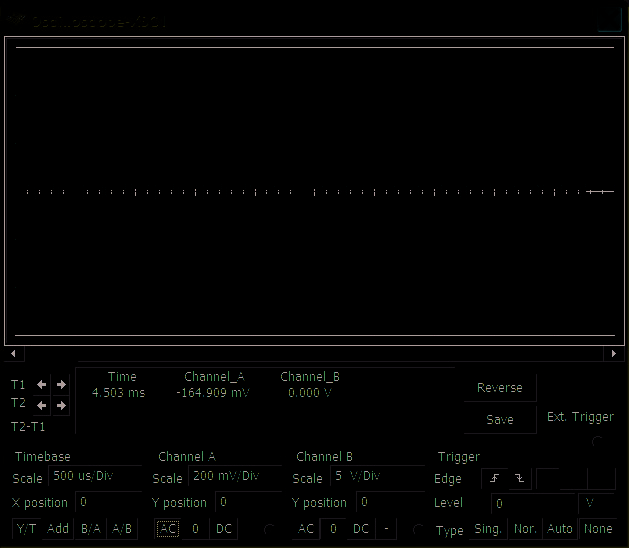Click the left arrow of the waveform scrollbar
Viewport: 629px width, 548px height.
[13, 353]
